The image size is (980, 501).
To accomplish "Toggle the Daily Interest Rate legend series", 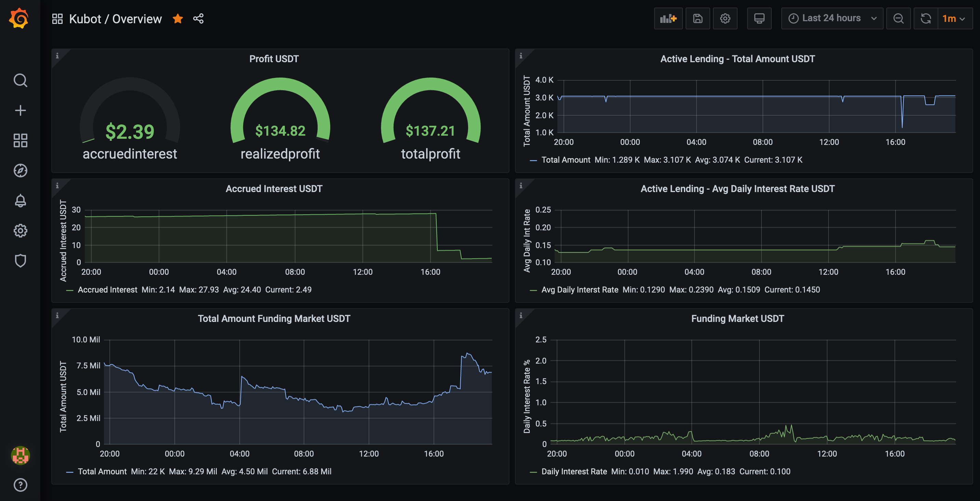I will click(574, 471).
